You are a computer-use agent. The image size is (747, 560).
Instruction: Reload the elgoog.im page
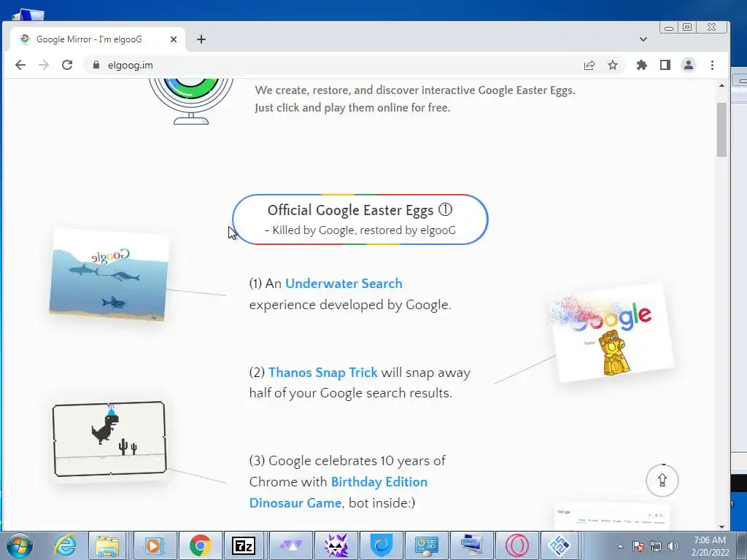pyautogui.click(x=67, y=65)
